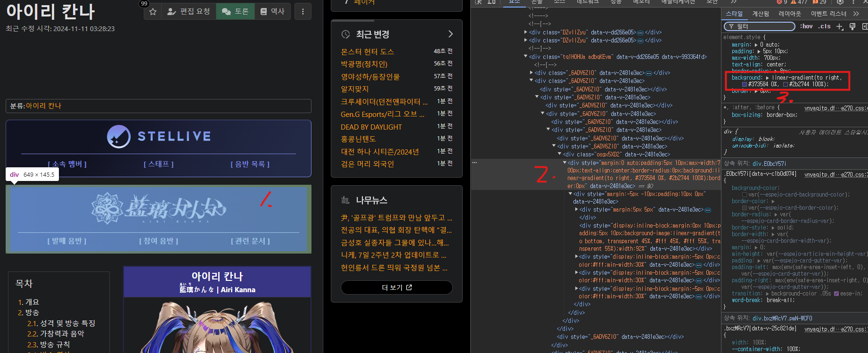
Task: Open the ease-in easing editor icon
Action: tap(836, 294)
